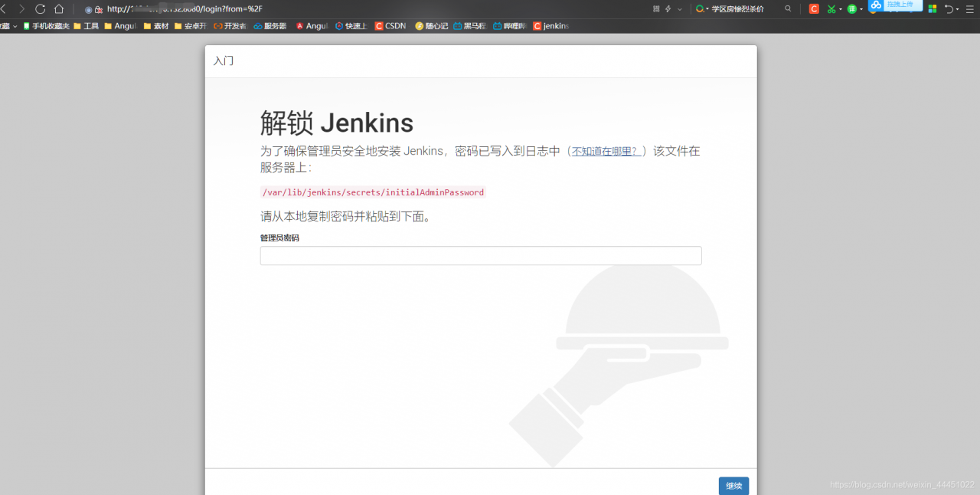The image size is (980, 495).
Task: Click the 管理员密码 field label
Action: [279, 238]
